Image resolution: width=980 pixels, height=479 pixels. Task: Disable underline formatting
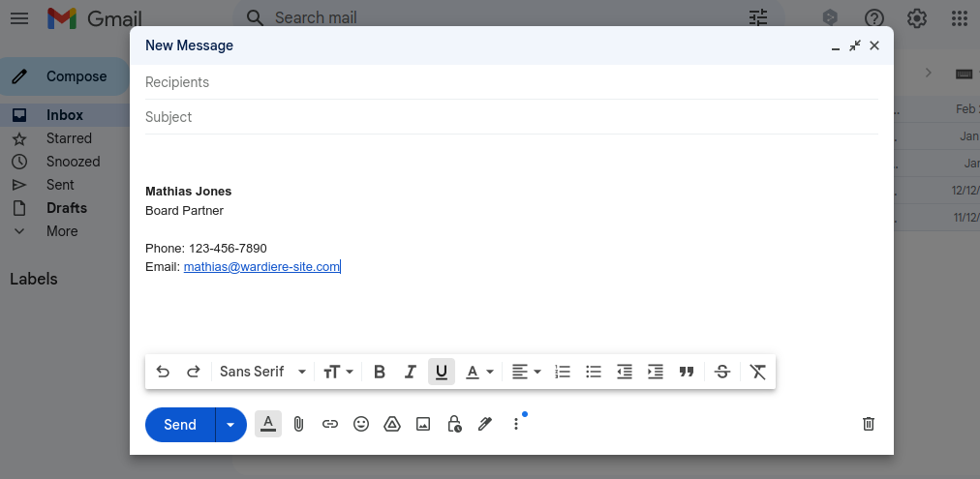[442, 372]
